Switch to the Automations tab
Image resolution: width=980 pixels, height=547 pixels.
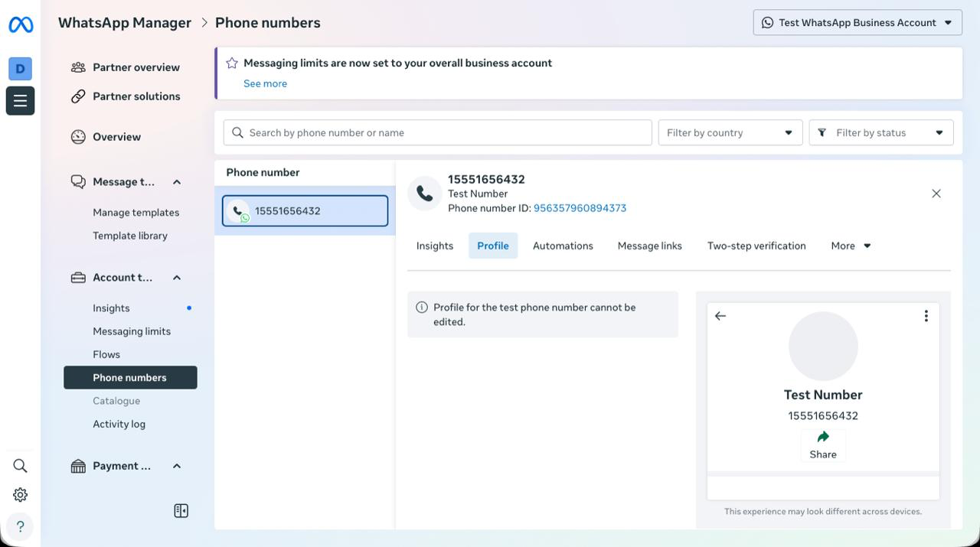563,246
